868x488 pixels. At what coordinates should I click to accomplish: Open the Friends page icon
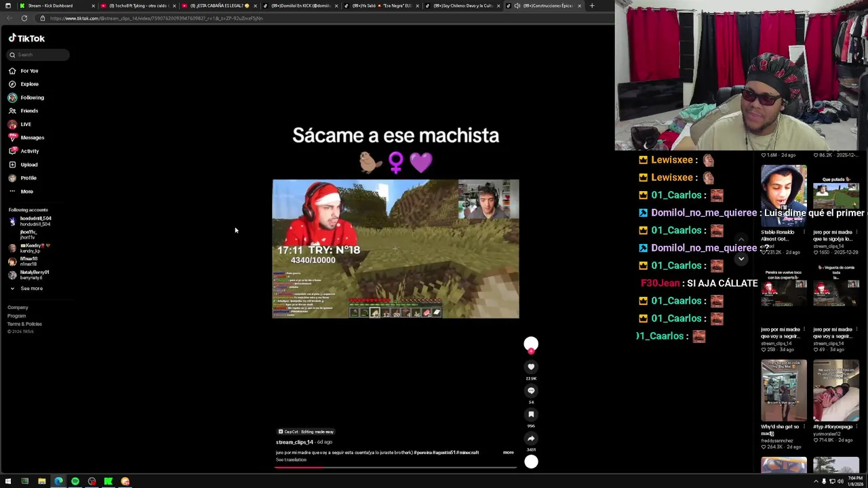coord(12,110)
